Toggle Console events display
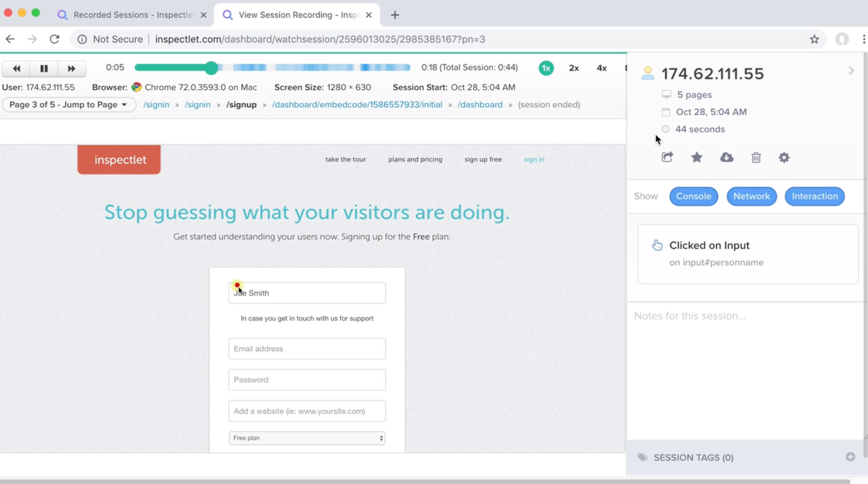The height and width of the screenshot is (484, 868). tap(694, 196)
